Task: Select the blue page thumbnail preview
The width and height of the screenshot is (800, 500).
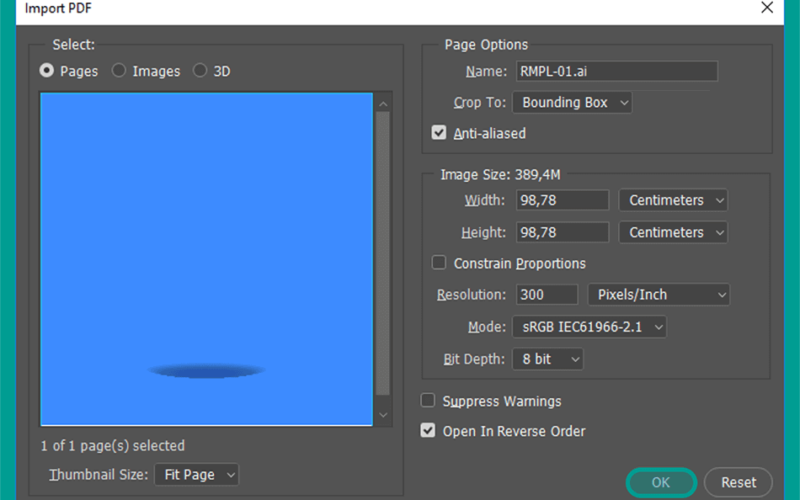Action: pyautogui.click(x=207, y=259)
